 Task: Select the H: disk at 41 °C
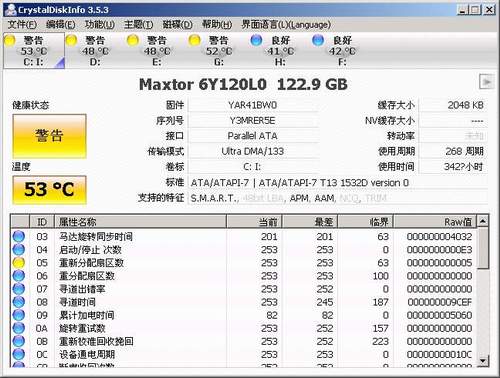pyautogui.click(x=280, y=51)
